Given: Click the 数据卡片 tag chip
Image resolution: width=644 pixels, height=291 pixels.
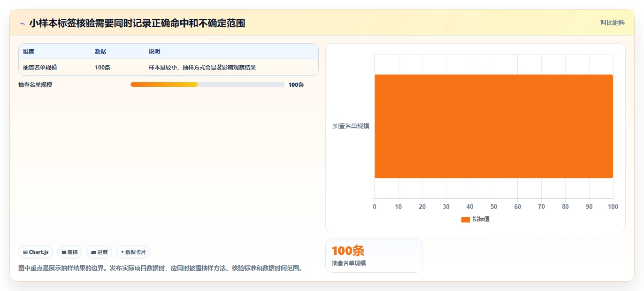Looking at the screenshot, I should tap(133, 252).
